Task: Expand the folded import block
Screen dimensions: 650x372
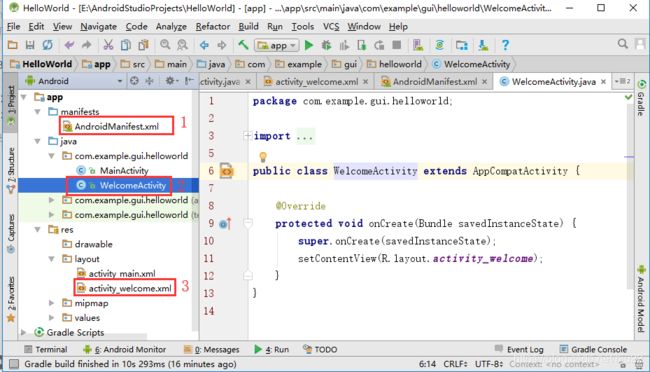Action: pyautogui.click(x=247, y=136)
